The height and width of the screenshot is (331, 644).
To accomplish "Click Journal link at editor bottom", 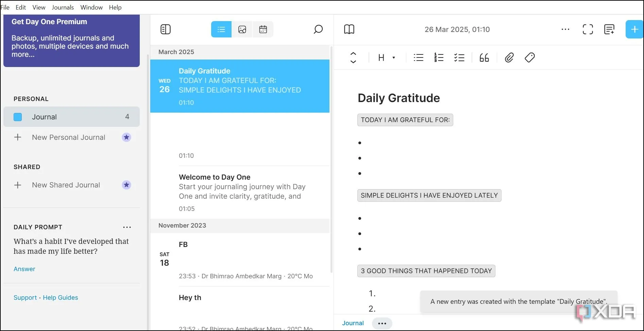I will (353, 323).
